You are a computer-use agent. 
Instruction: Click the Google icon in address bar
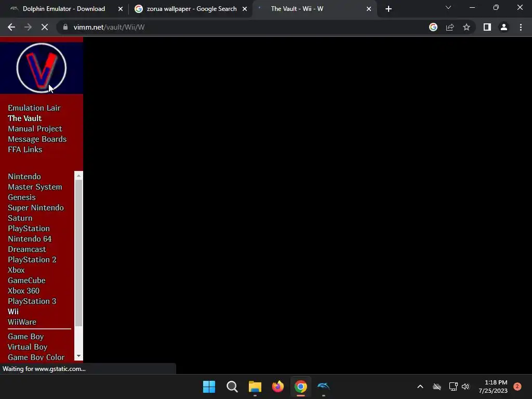pos(433,27)
